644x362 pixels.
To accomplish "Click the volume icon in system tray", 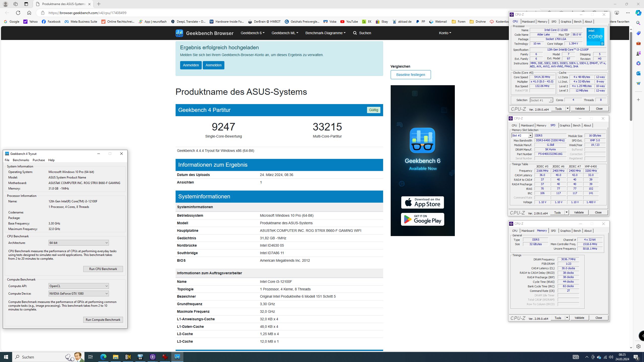I will [611, 357].
